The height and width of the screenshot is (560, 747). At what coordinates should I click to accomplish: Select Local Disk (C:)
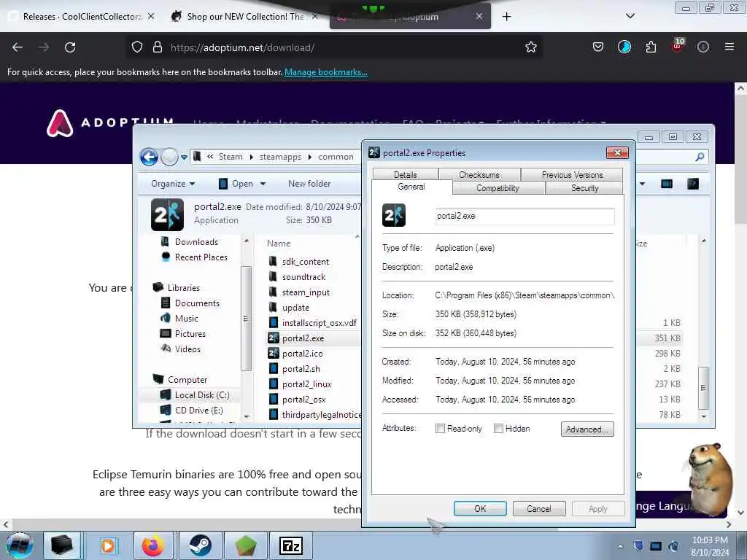pyautogui.click(x=202, y=395)
